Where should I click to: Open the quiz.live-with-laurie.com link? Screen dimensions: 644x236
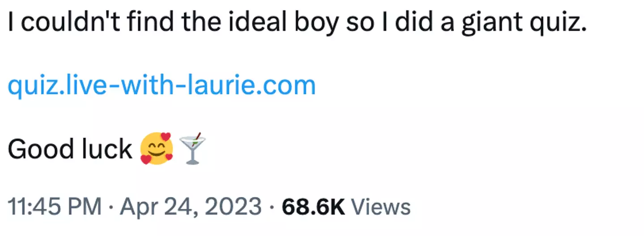pos(161,85)
